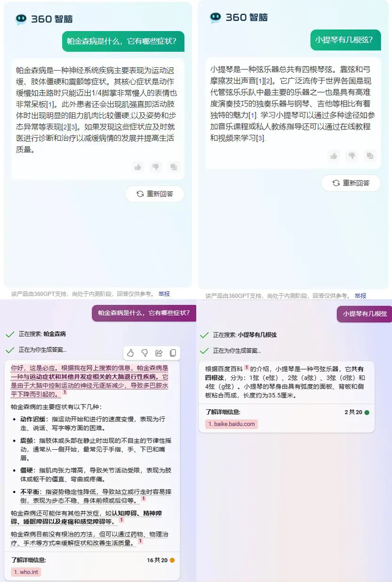Click comment icon under 360智脑 violin answer
Screen dimensions: 392x582
point(370,156)
